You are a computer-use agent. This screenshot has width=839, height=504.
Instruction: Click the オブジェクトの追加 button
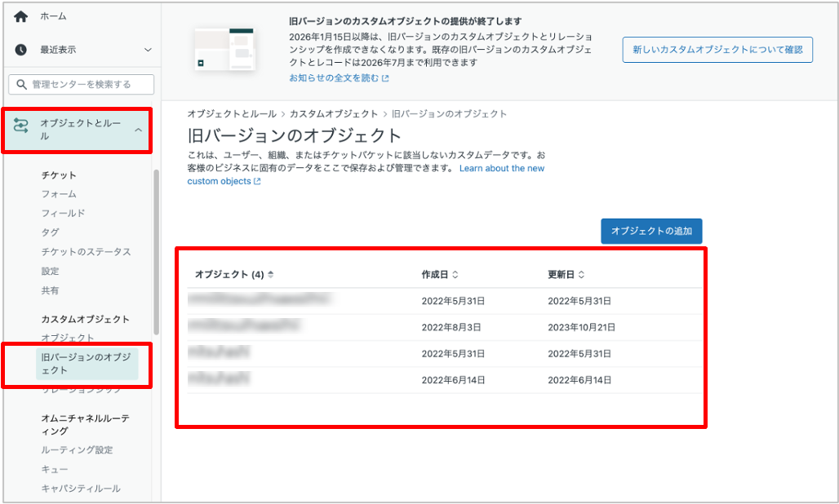651,231
